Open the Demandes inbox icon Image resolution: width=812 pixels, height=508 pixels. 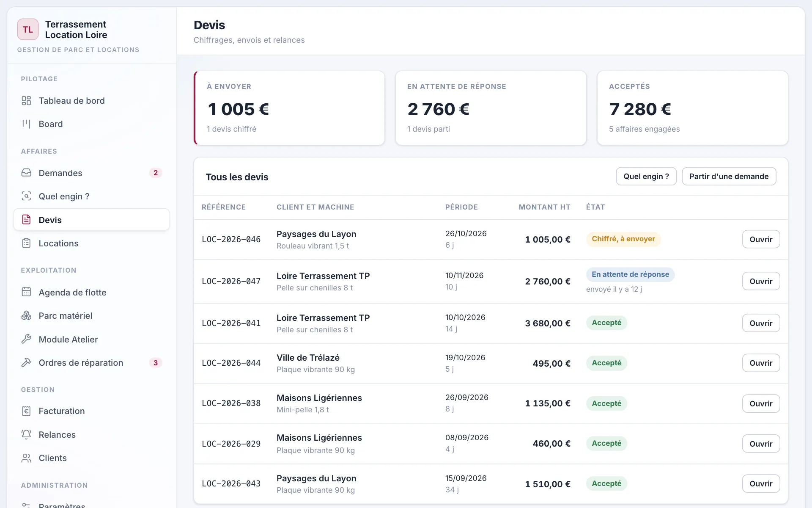(x=26, y=173)
